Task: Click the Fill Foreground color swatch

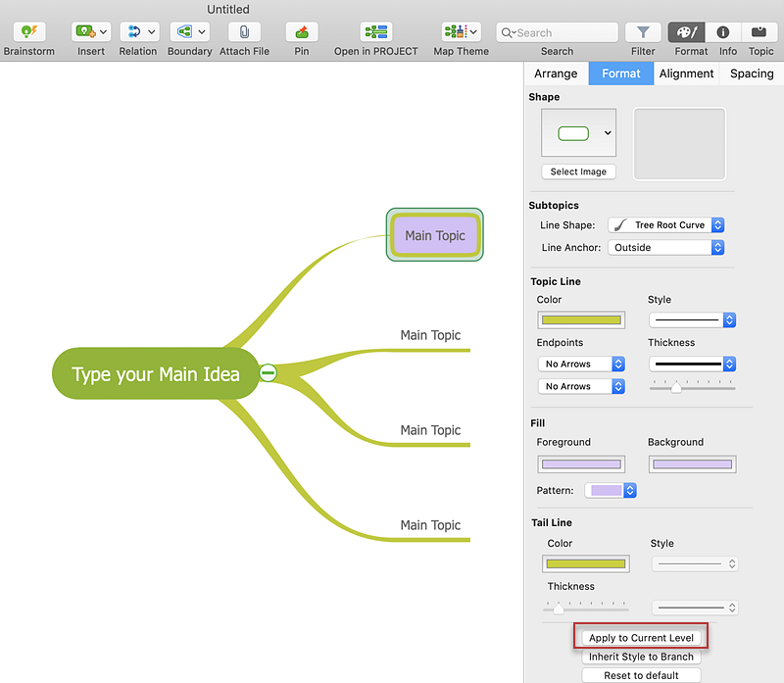Action: point(581,464)
